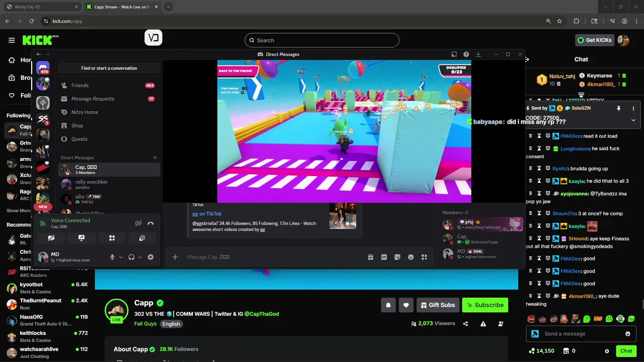Reload the browser page
The height and width of the screenshot is (362, 644).
click(31, 21)
